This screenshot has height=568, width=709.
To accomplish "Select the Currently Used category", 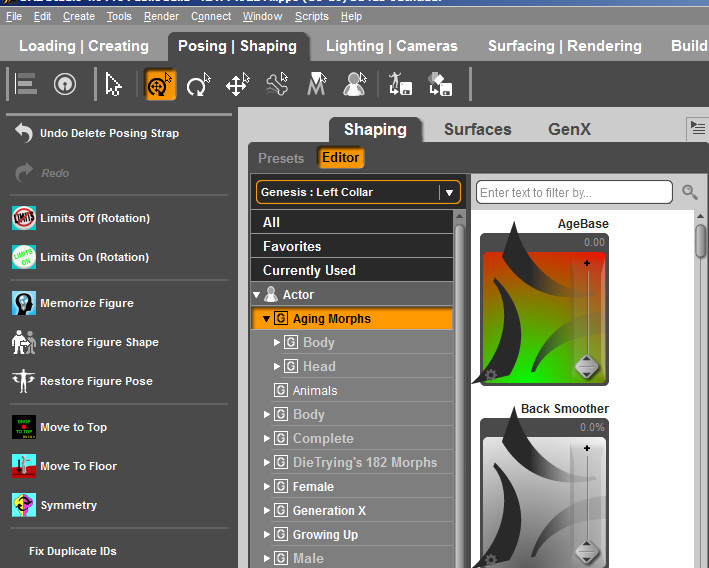I will (x=352, y=270).
